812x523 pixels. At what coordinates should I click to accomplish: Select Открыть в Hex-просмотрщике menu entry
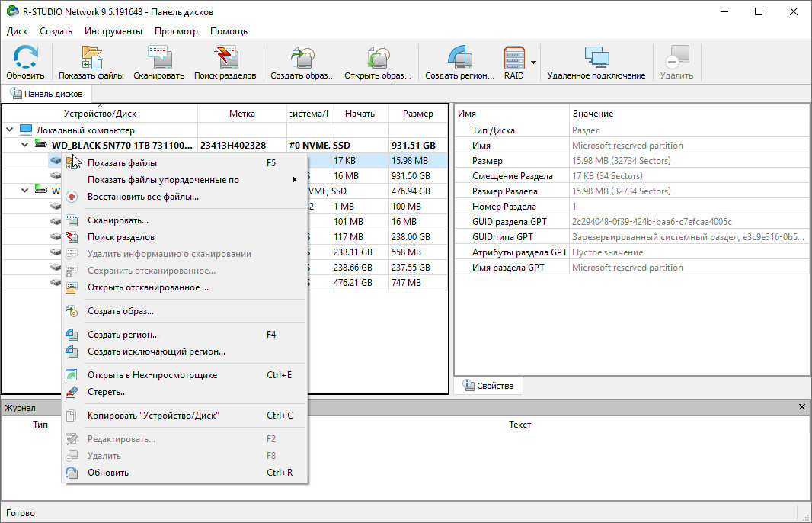point(152,375)
